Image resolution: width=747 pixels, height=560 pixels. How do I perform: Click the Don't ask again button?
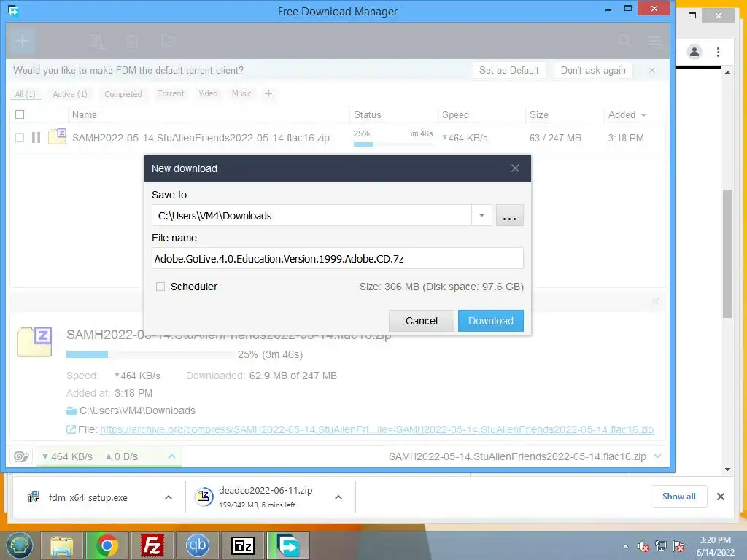point(593,70)
